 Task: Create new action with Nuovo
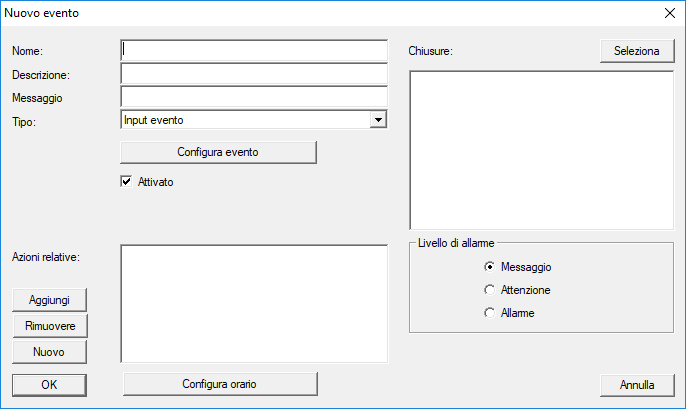click(x=49, y=352)
